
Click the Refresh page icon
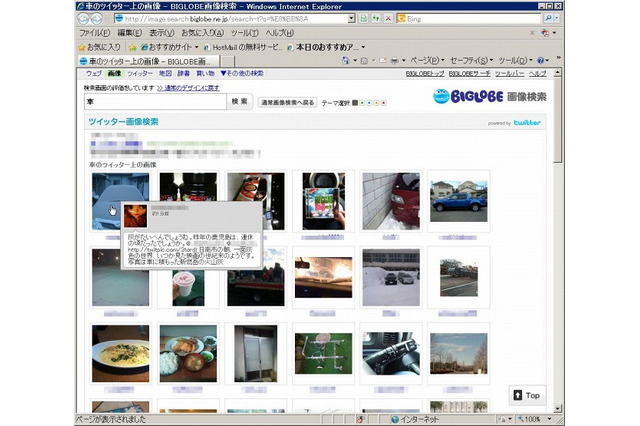[376, 19]
